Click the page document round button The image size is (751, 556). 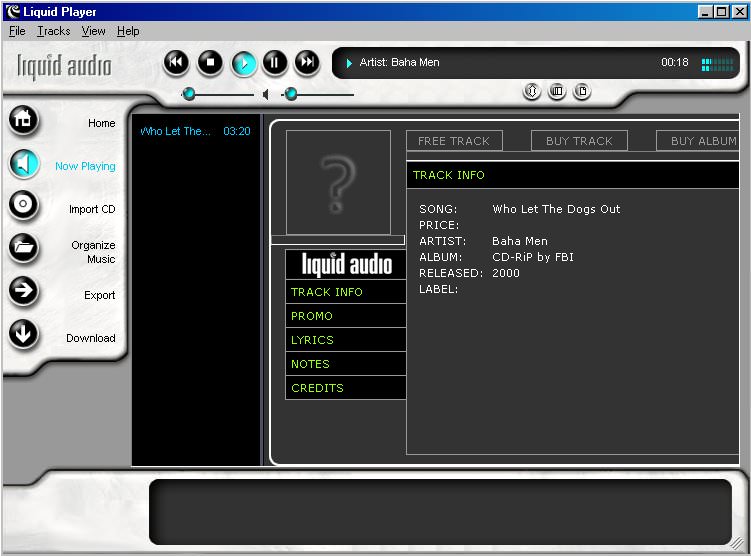pyautogui.click(x=582, y=91)
